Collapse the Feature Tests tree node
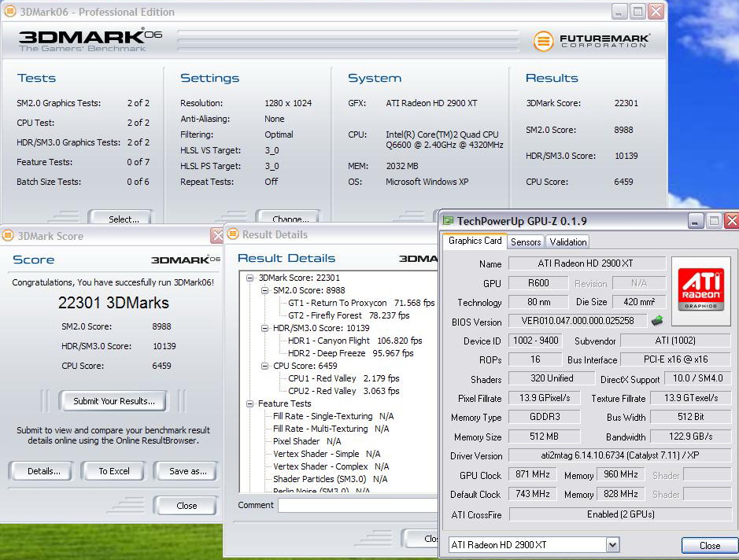 [249, 403]
